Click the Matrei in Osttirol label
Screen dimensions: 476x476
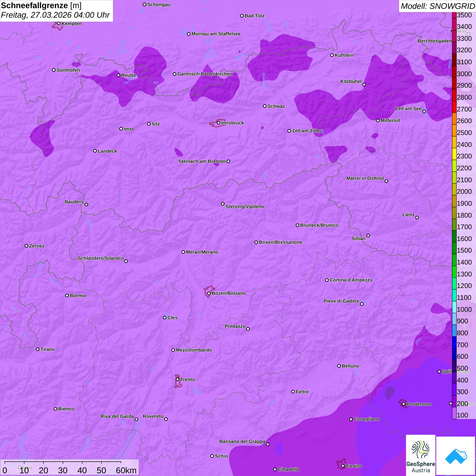click(x=365, y=178)
